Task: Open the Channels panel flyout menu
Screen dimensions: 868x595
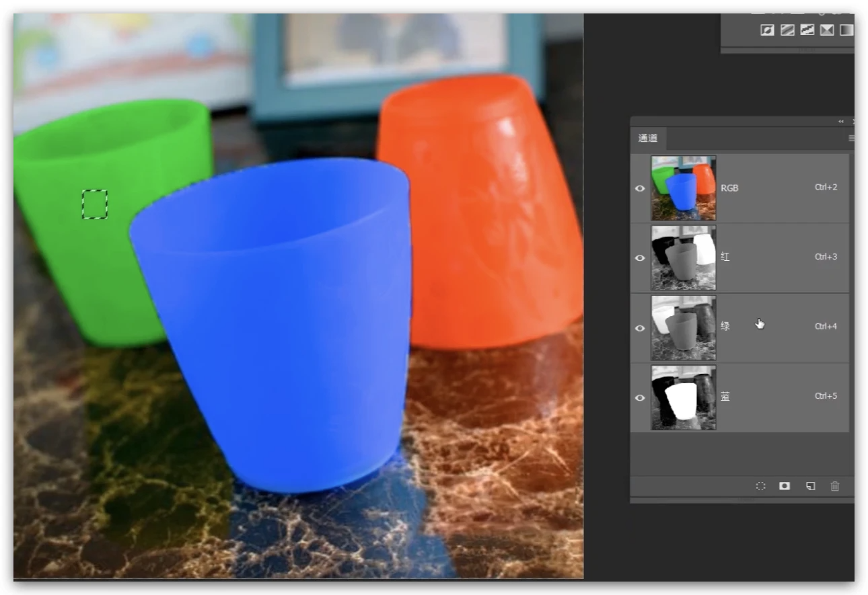Action: coord(851,138)
